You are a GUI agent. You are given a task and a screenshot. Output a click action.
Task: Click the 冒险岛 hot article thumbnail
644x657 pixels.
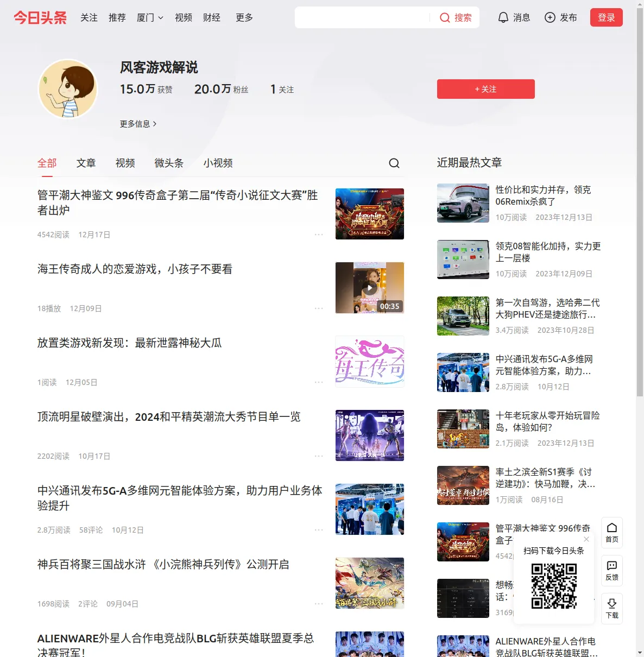point(463,429)
